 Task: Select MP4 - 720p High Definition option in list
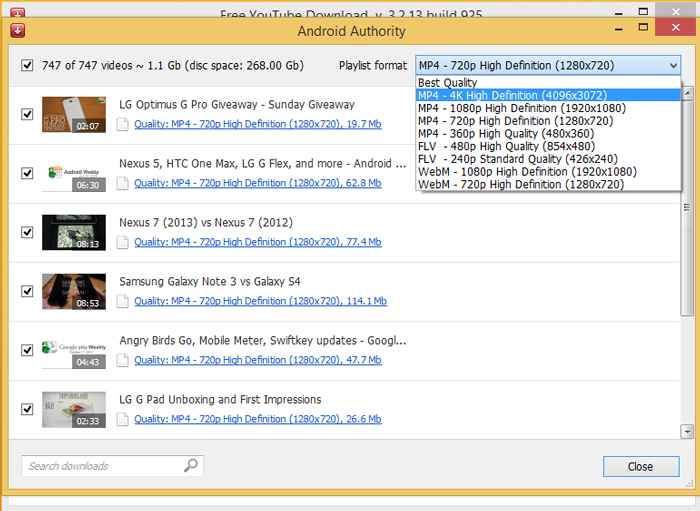coord(548,120)
